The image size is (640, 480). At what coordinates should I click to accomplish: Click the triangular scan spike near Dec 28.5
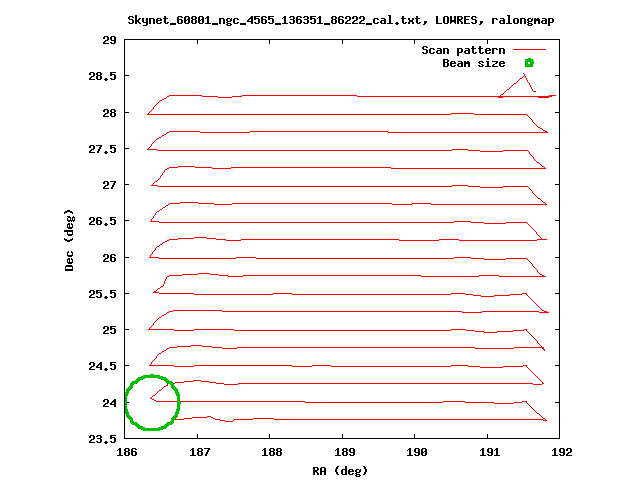518,85
